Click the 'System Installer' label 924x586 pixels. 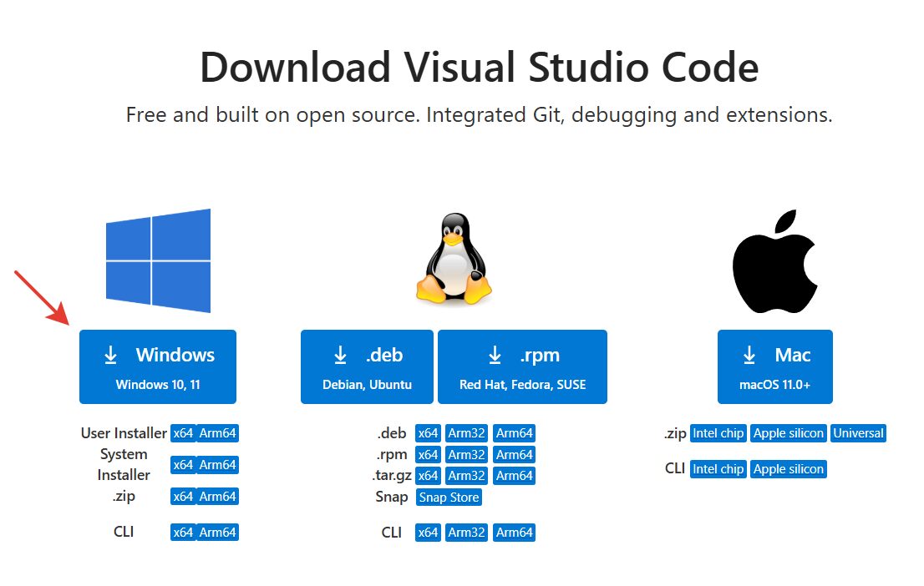coord(124,465)
